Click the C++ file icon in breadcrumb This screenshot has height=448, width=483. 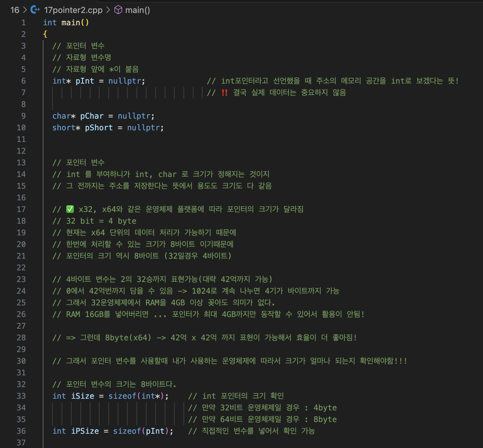(35, 10)
